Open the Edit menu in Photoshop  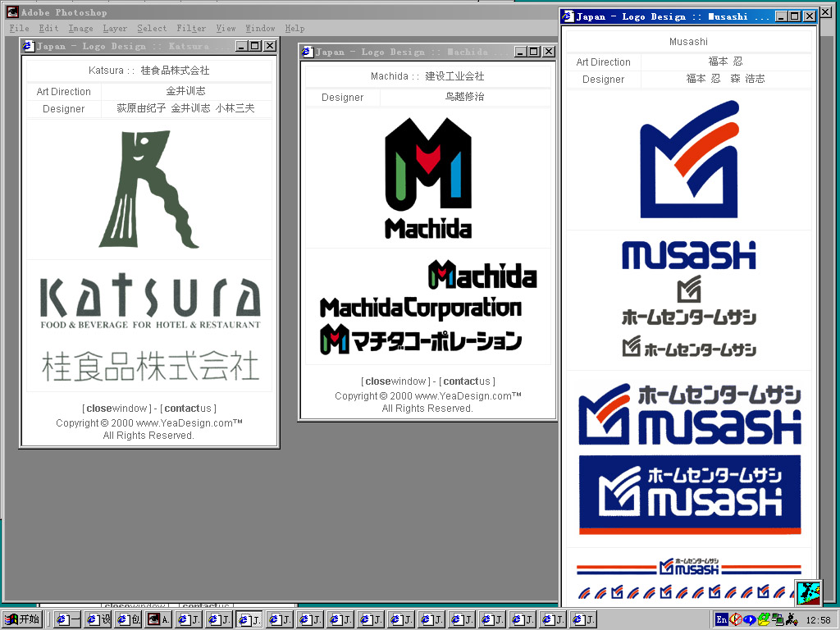tap(48, 29)
